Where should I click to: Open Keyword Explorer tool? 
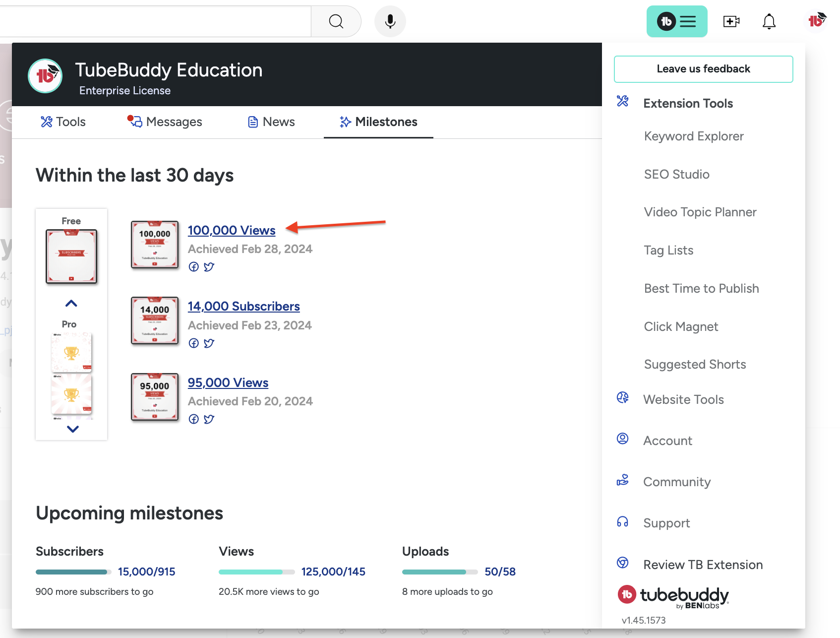(x=694, y=136)
